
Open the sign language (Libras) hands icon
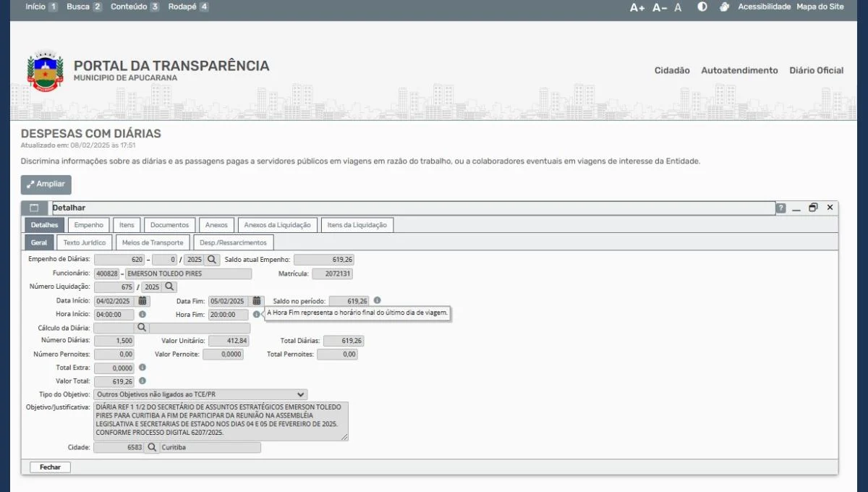coord(724,7)
